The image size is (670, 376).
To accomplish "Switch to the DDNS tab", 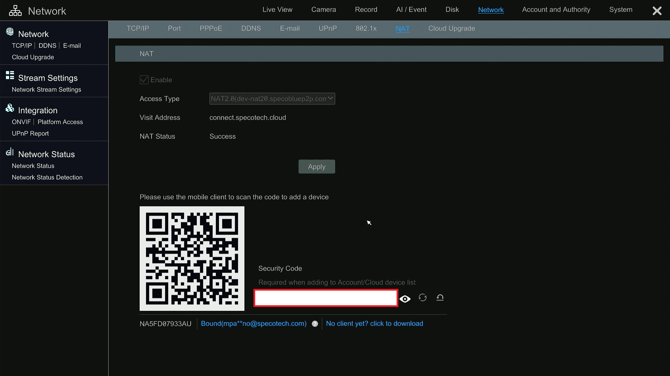I will [x=251, y=28].
